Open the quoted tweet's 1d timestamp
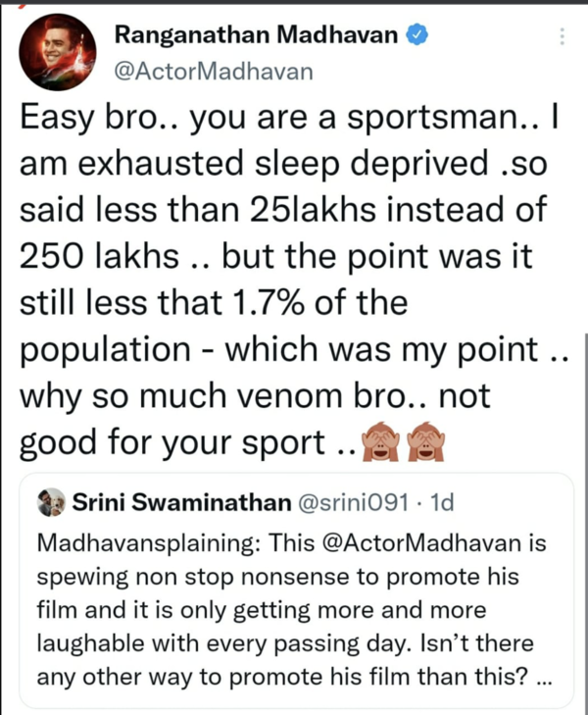Screen dimensions: 588x715 pyautogui.click(x=442, y=503)
